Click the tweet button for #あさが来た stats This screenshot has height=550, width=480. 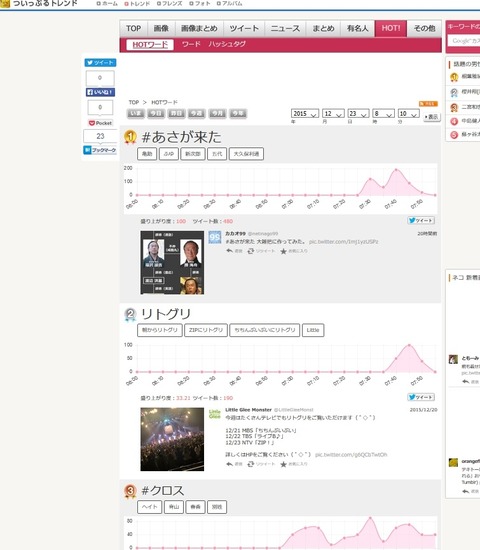(x=421, y=220)
